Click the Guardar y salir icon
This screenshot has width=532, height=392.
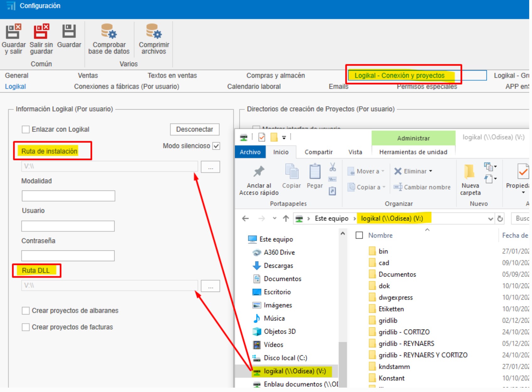tap(13, 31)
